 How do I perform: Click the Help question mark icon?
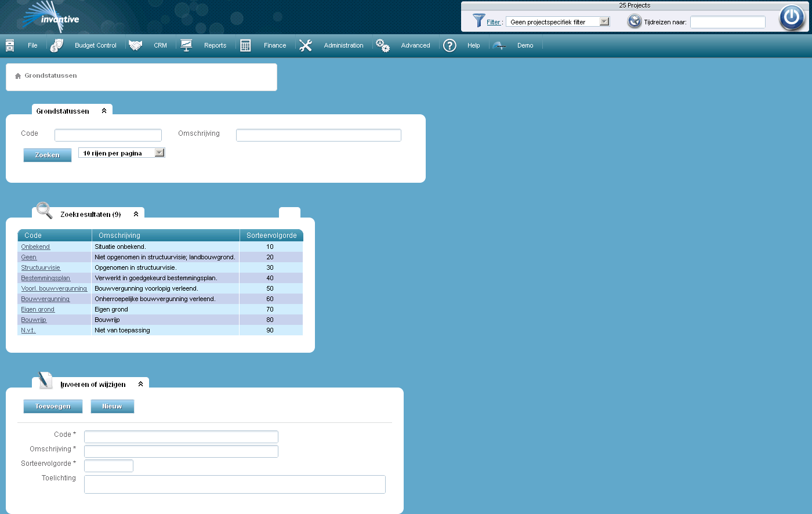pos(449,45)
